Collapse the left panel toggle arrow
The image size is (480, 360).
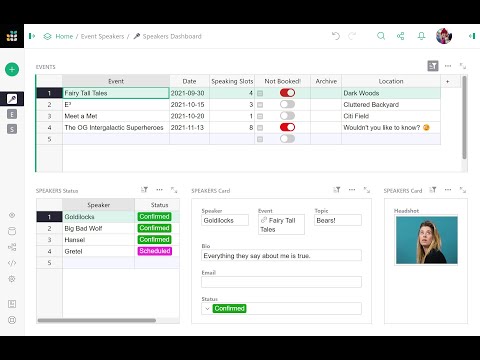point(32,36)
